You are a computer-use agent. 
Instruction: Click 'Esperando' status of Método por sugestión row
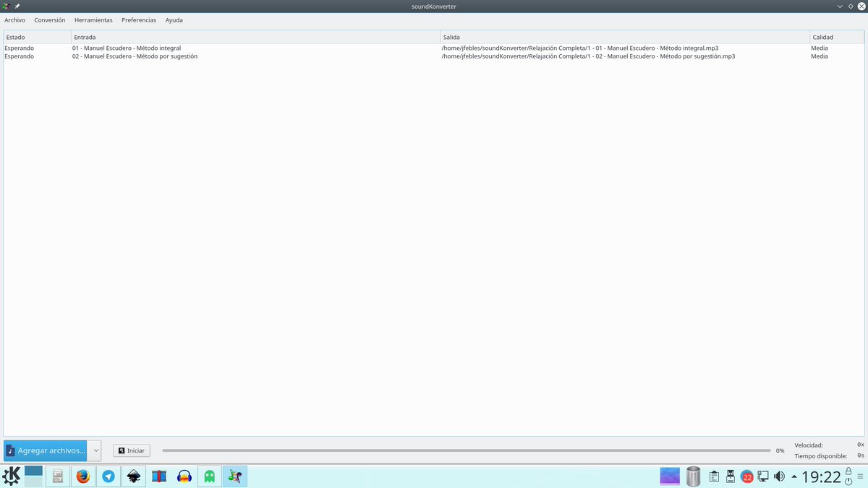click(x=20, y=56)
